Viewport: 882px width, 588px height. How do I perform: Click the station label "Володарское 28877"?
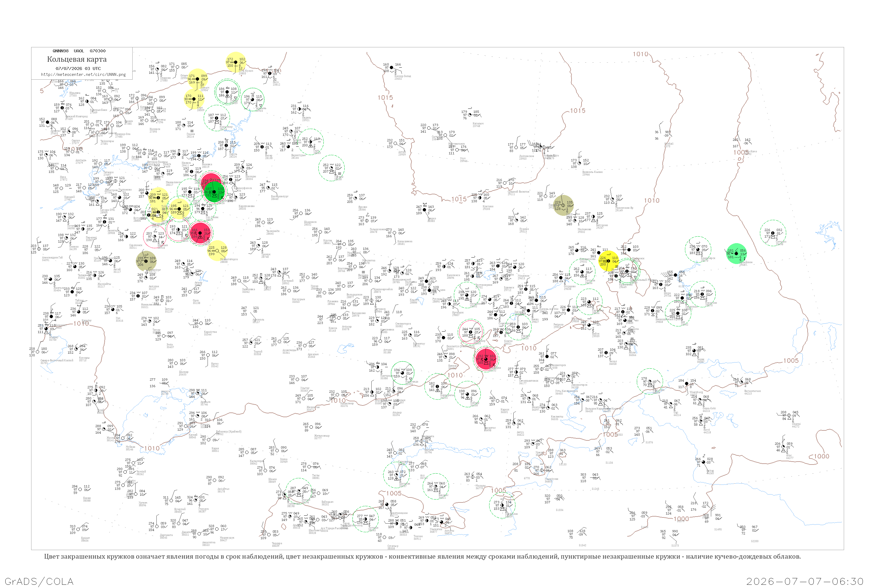click(354, 296)
